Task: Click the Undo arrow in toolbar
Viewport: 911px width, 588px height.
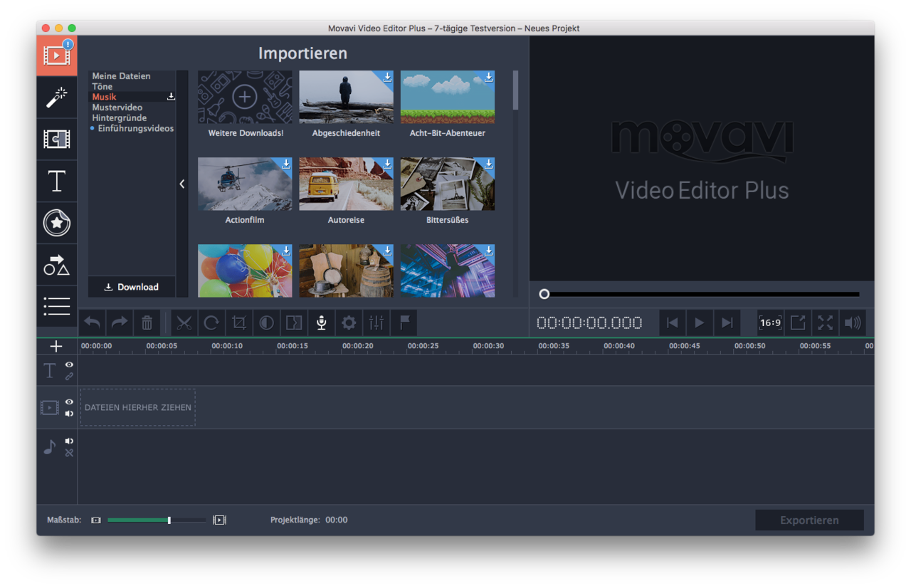Action: [93, 323]
